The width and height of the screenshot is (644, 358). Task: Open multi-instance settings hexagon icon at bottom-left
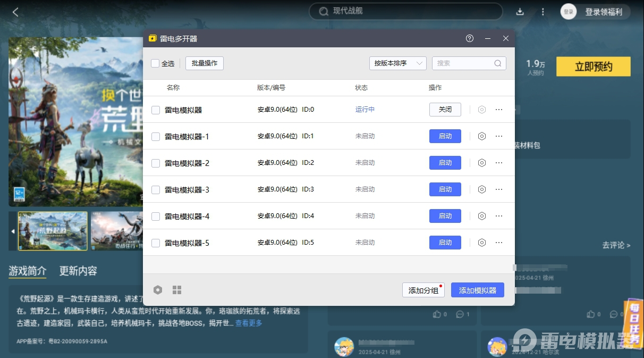(158, 290)
